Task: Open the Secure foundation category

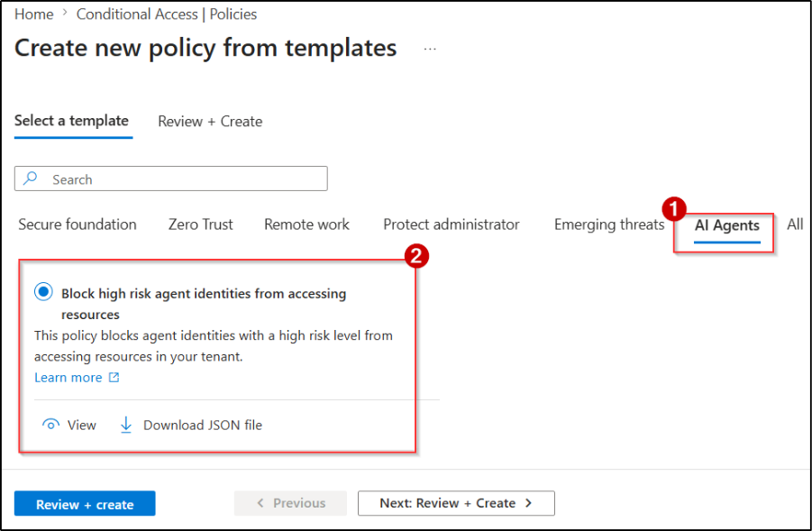Action: (x=78, y=224)
